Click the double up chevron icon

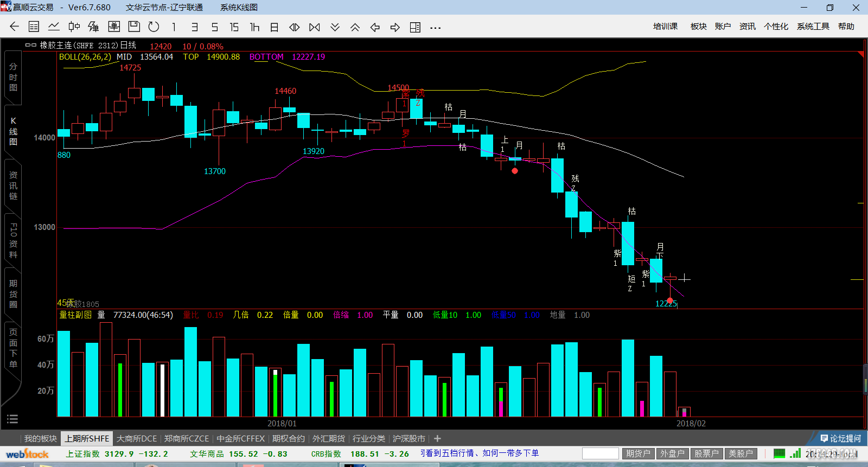(x=355, y=27)
